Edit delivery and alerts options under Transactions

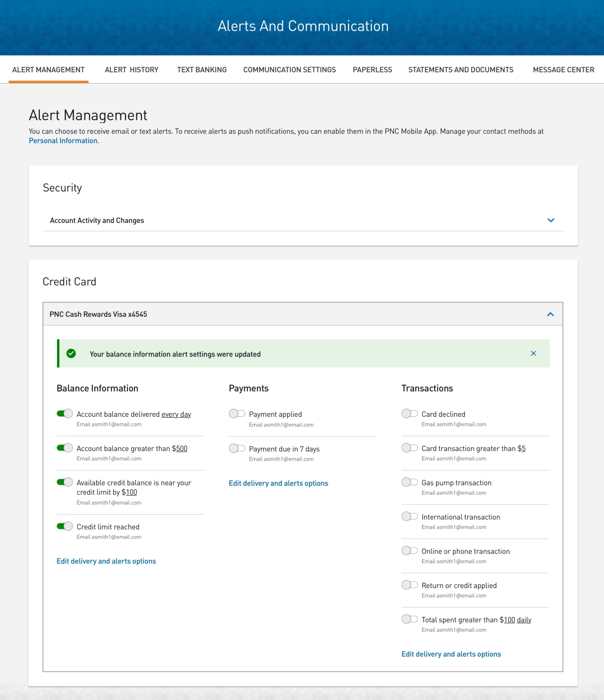[x=451, y=654]
